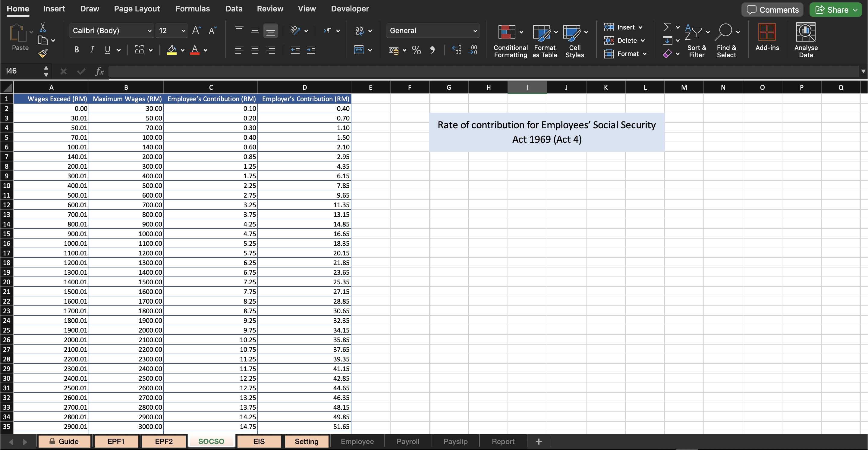
Task: Toggle Bold formatting
Action: point(77,50)
